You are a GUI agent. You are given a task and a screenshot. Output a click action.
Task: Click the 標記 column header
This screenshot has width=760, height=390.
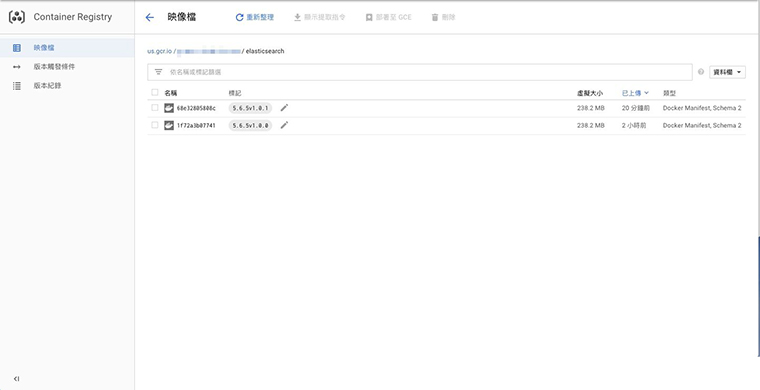coord(235,93)
